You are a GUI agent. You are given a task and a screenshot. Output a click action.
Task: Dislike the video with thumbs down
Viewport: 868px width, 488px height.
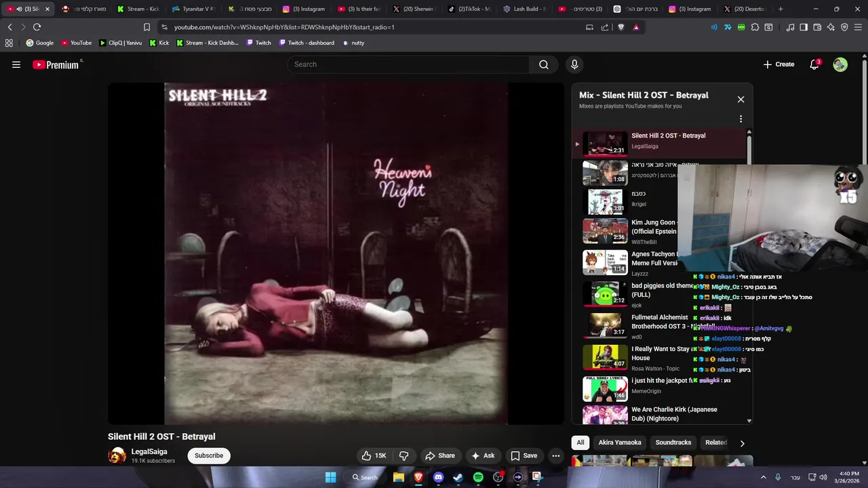tap(403, 455)
